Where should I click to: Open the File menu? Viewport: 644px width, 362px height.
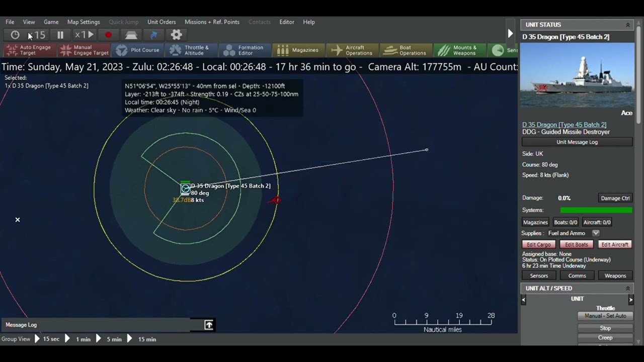10,22
